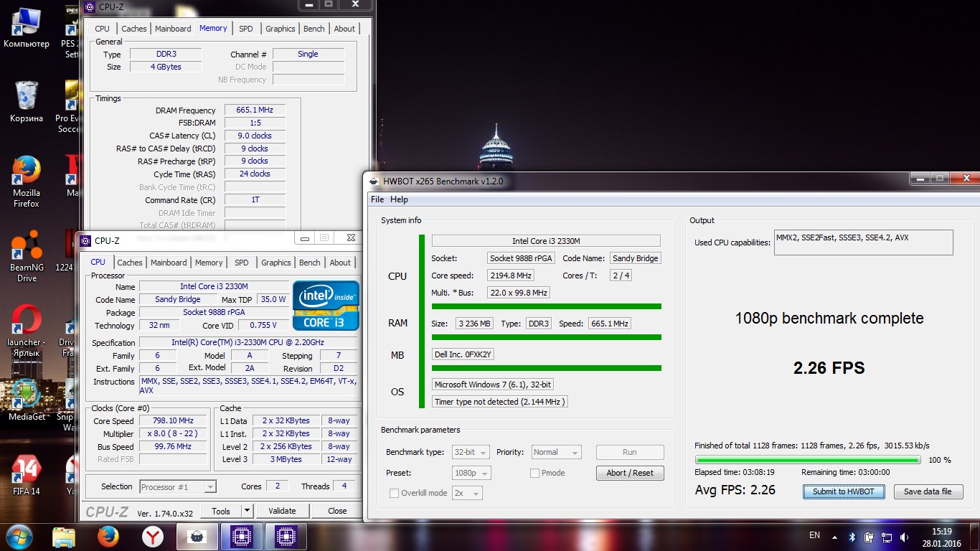Click the DRAM Frequency value 665.1 MHz

click(255, 110)
